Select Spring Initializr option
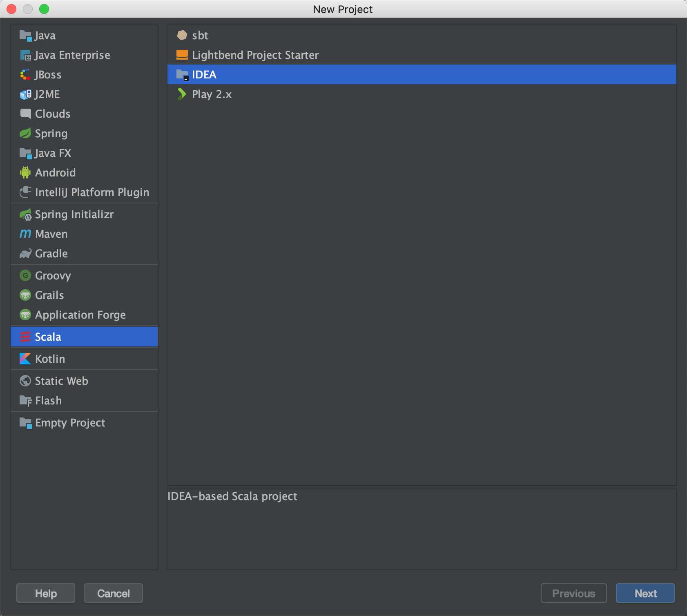This screenshot has width=687, height=616. 84,214
